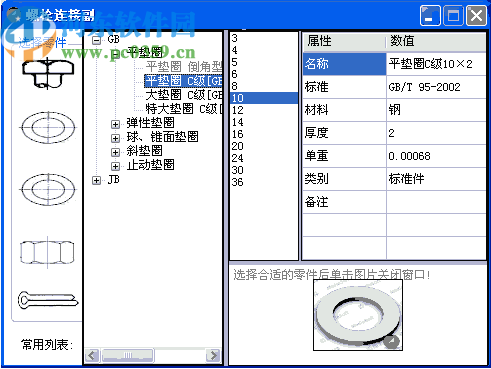This screenshot has width=491, height=369.
Task: Collapse the GB tree node
Action: [96, 40]
